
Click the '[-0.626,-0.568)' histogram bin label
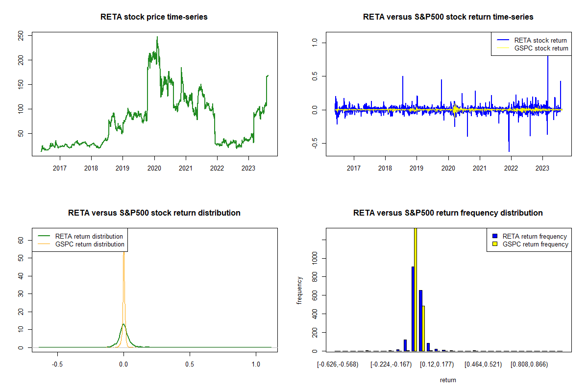[x=338, y=365]
